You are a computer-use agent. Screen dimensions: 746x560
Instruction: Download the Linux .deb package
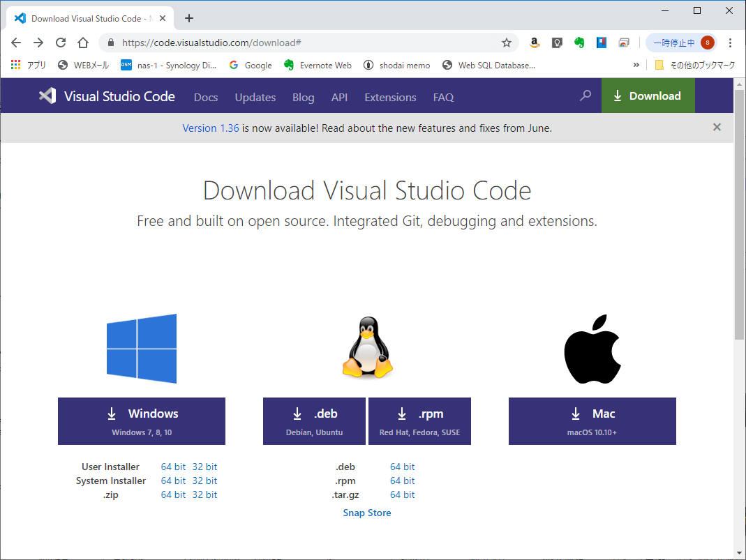pyautogui.click(x=314, y=421)
